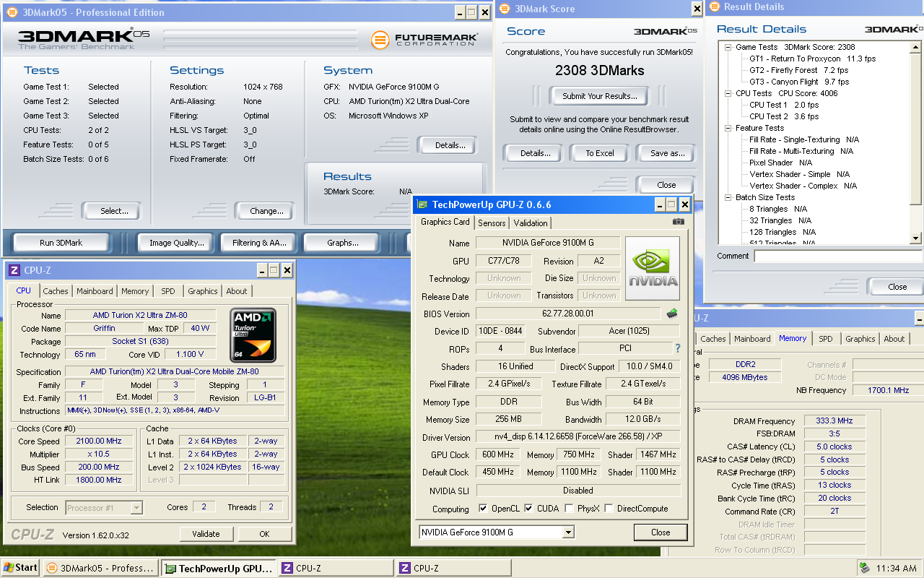Open the SPD tab in front CPU-Z
Viewport: 924px width, 578px height.
tap(168, 291)
